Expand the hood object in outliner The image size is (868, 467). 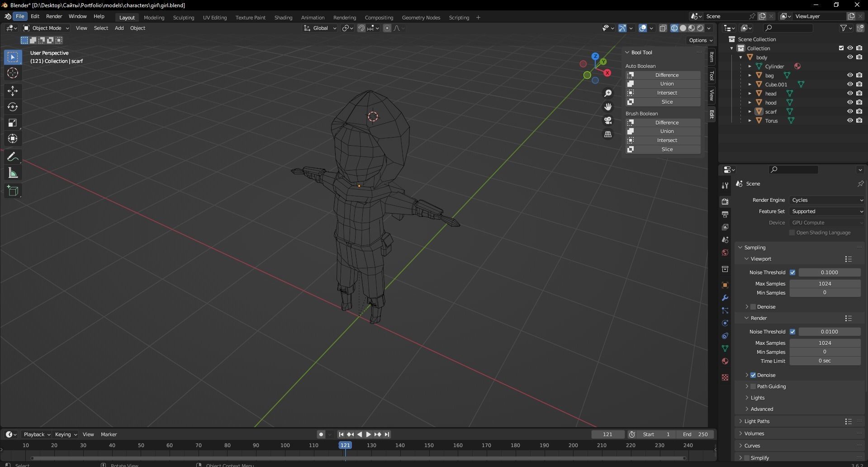(x=749, y=102)
